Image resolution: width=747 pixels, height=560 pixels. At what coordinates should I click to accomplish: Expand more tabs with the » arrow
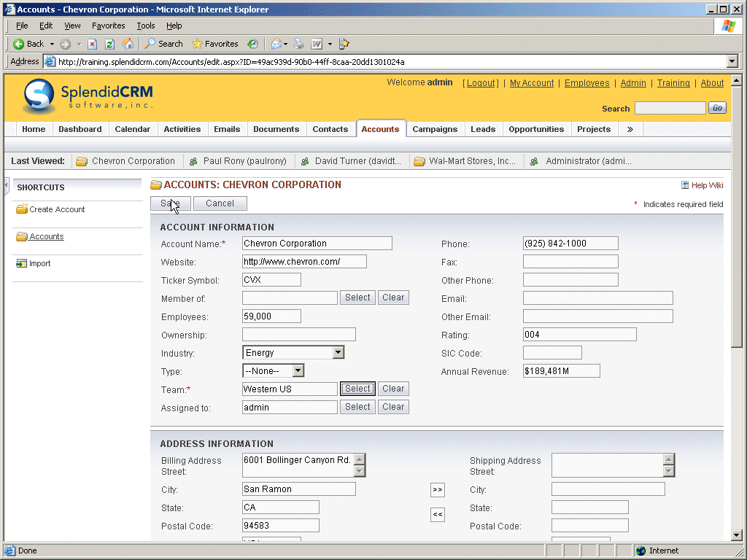click(630, 129)
